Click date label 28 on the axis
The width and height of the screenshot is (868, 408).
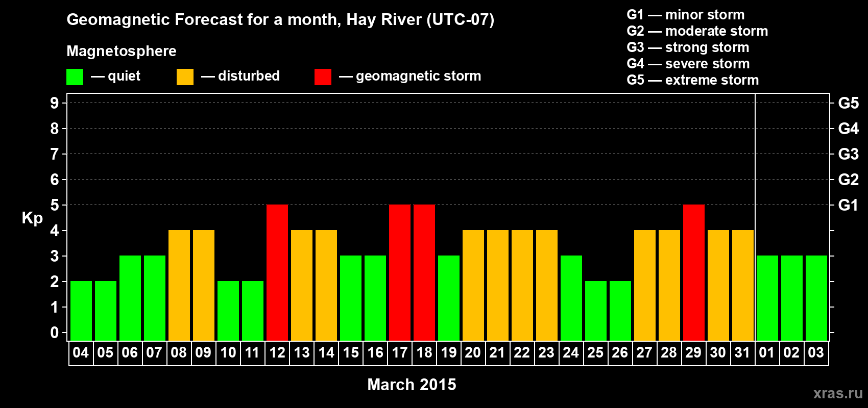669,352
